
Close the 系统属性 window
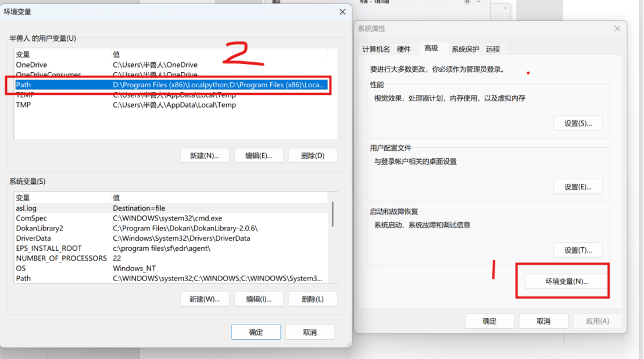[617, 29]
